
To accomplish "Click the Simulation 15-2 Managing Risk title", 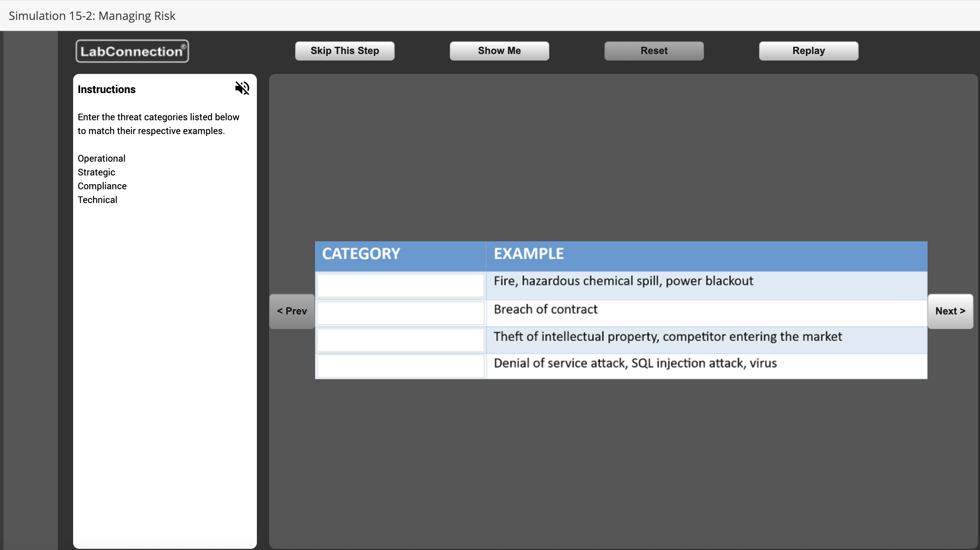I will [92, 16].
